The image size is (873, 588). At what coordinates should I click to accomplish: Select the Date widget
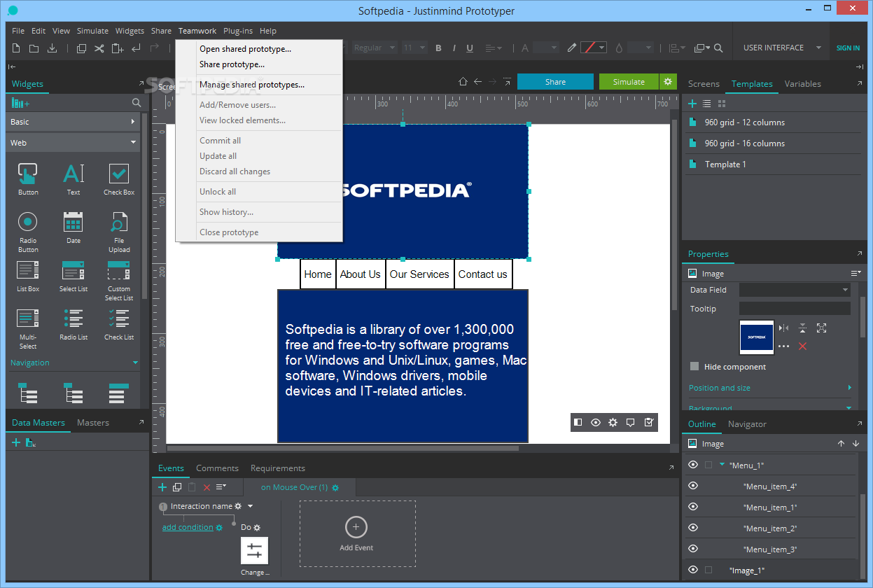tap(74, 227)
